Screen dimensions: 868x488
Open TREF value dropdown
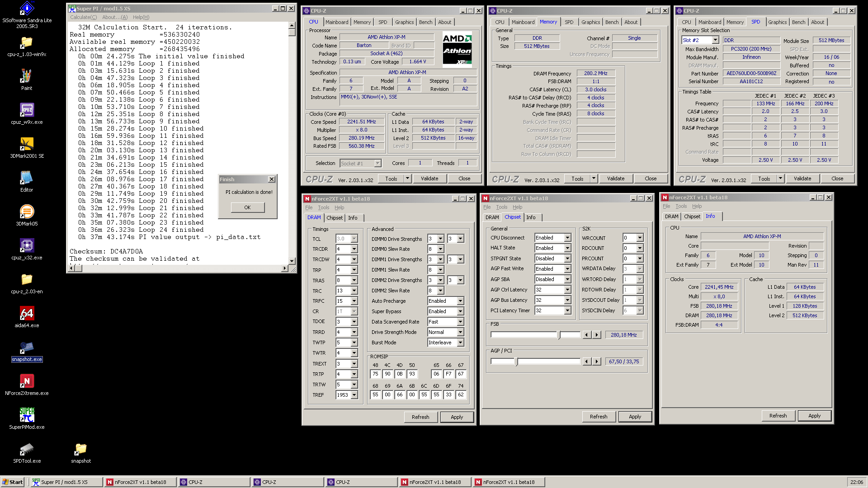pyautogui.click(x=354, y=395)
